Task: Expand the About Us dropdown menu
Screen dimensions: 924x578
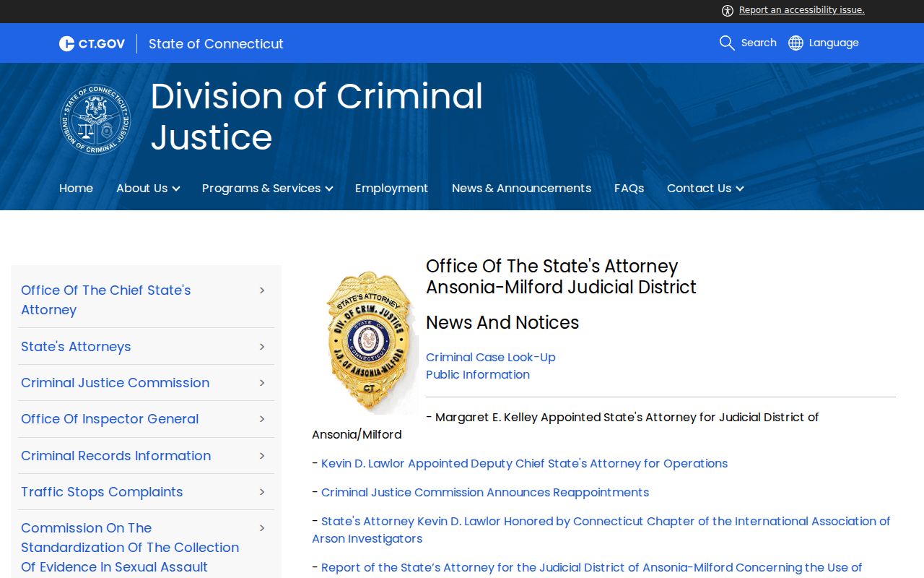Action: (x=148, y=188)
